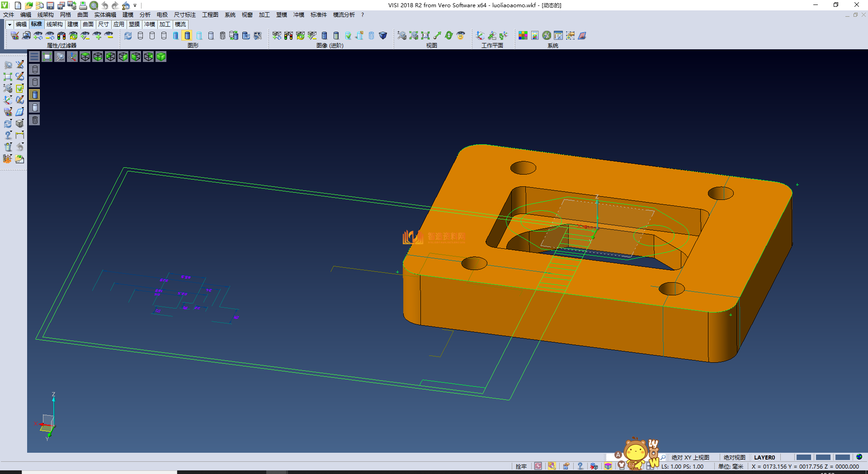This screenshot has height=474, width=868.
Task: Open the dropdown arrow left of 编辑 tab
Action: (9, 24)
